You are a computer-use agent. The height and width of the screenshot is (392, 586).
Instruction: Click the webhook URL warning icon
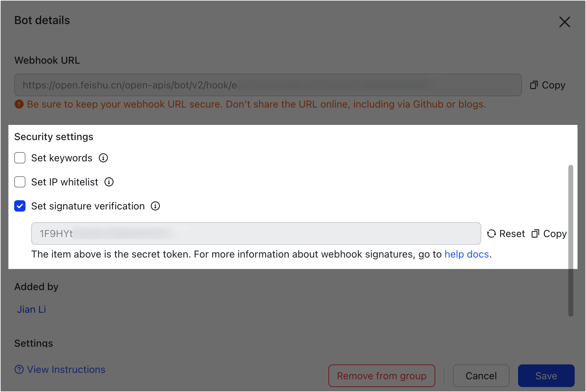19,104
